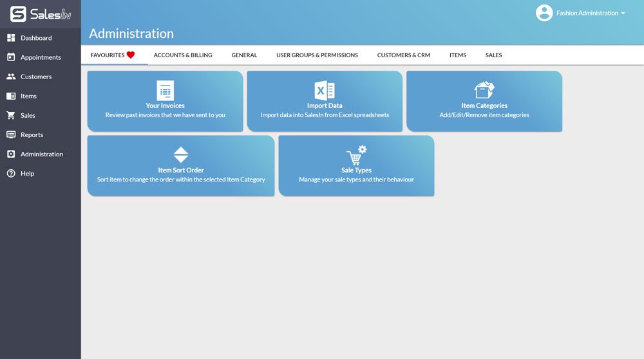Open Reports from the sidebar

point(40,134)
